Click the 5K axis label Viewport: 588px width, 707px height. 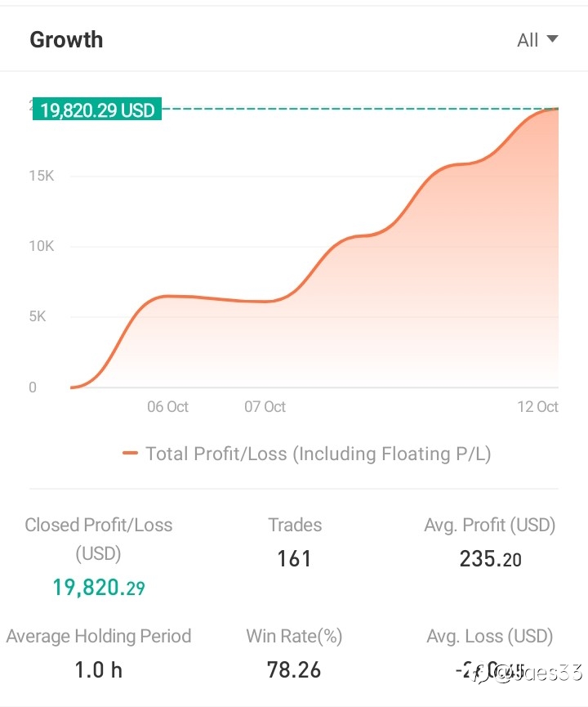(38, 316)
